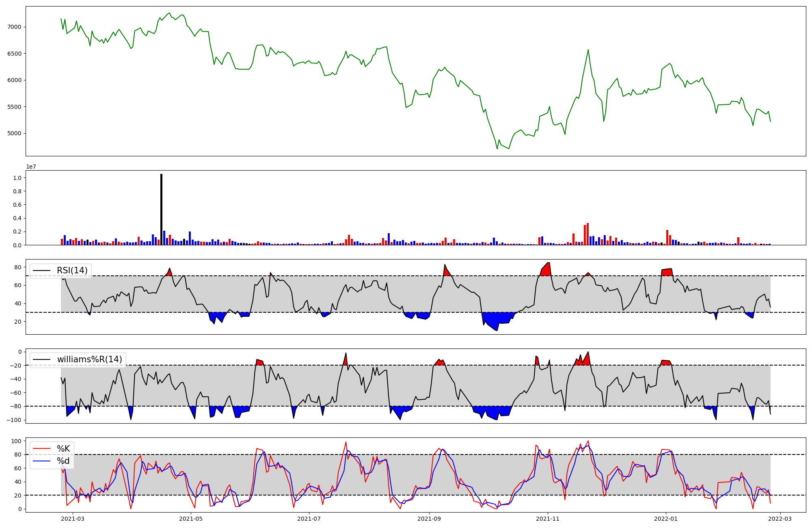
Task: Click the 2021-07 x-axis date label
Action: 309,519
